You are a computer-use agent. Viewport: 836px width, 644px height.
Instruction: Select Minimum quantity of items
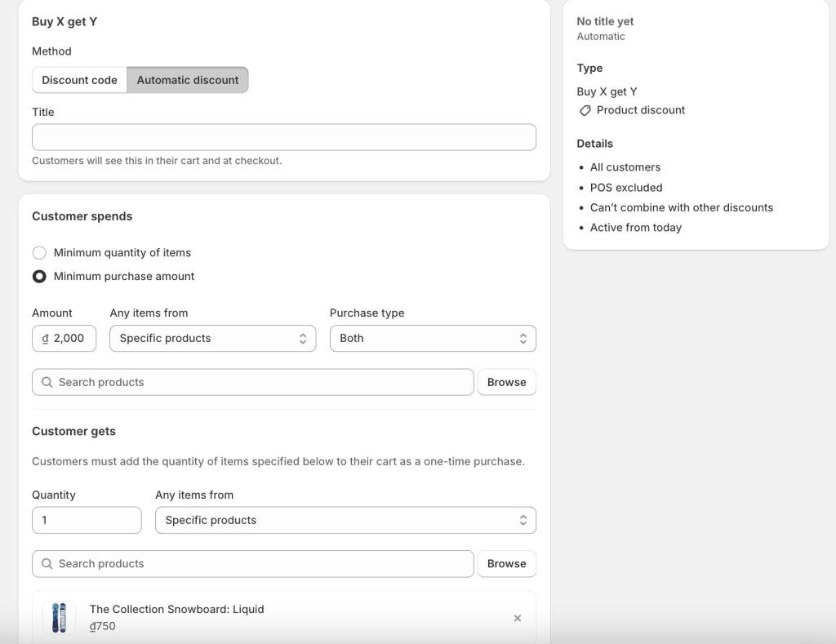tap(39, 253)
